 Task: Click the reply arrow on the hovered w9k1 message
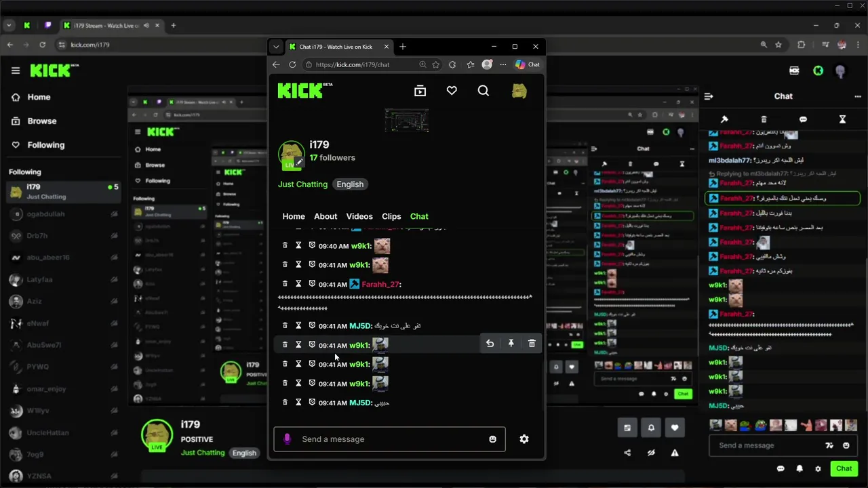coord(490,344)
